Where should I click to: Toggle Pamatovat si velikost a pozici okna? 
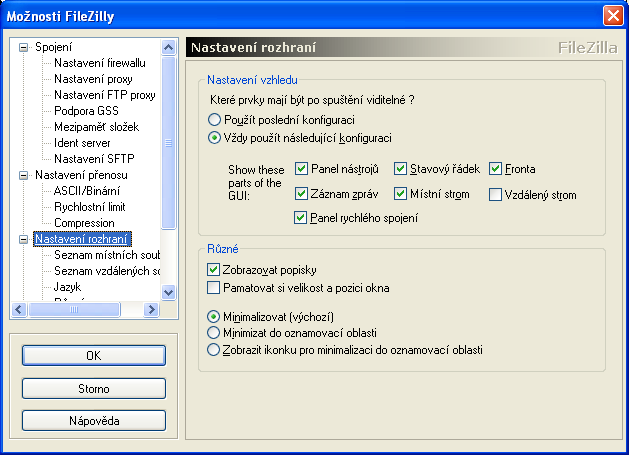[x=213, y=289]
